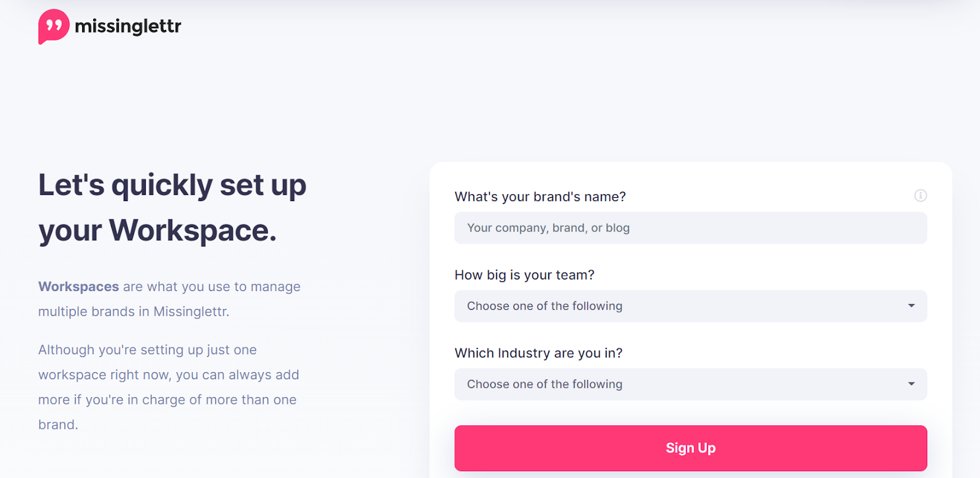Click the "How big is your team?" label

pos(524,275)
